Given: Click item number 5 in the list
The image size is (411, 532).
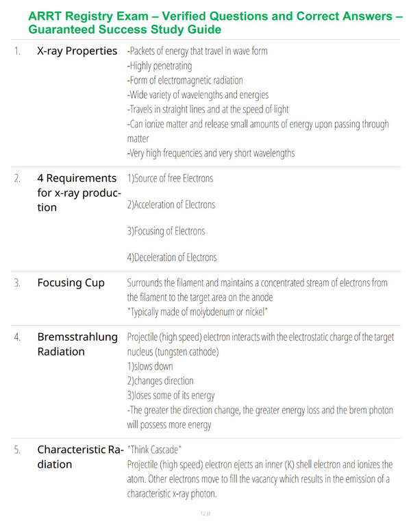Looking at the screenshot, I should (x=17, y=450).
